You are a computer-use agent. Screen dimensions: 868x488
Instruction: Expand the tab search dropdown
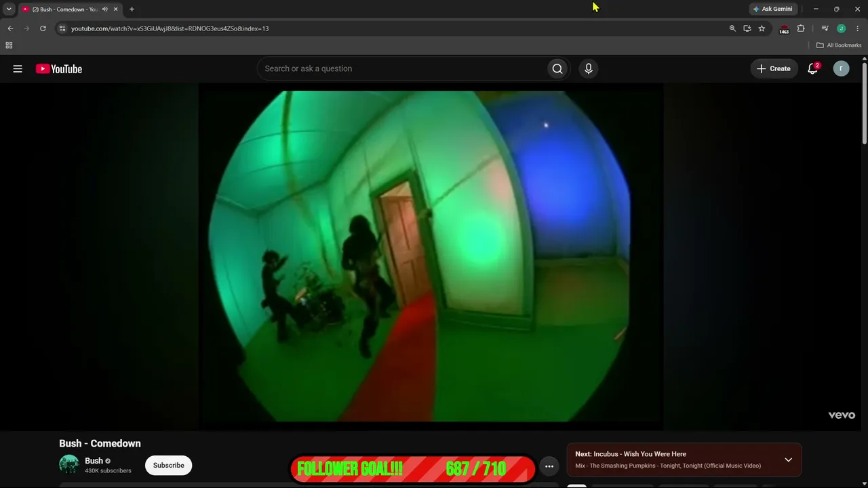9,9
